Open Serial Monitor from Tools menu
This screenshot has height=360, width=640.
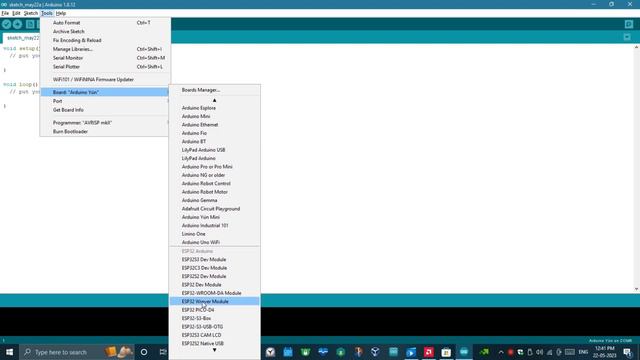(x=105, y=58)
